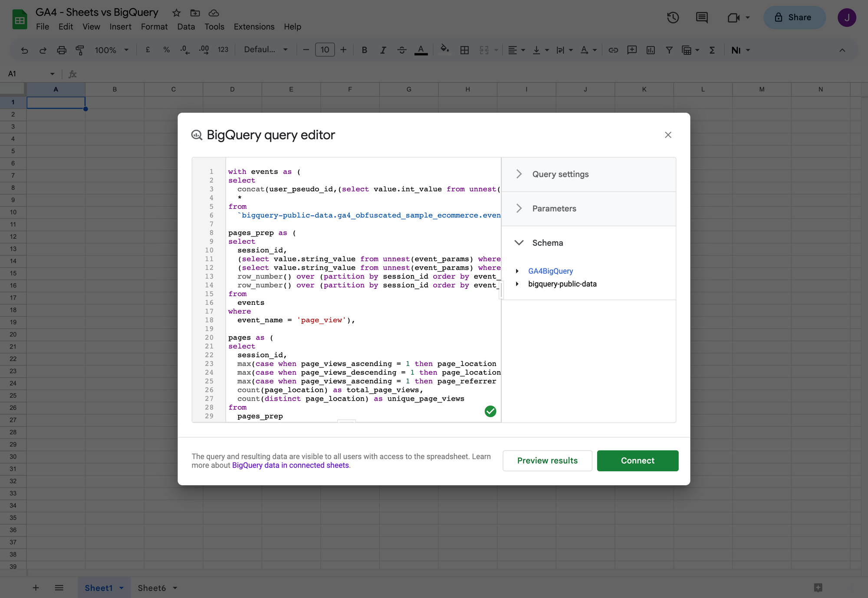Click the Insert comment icon

[x=632, y=50]
